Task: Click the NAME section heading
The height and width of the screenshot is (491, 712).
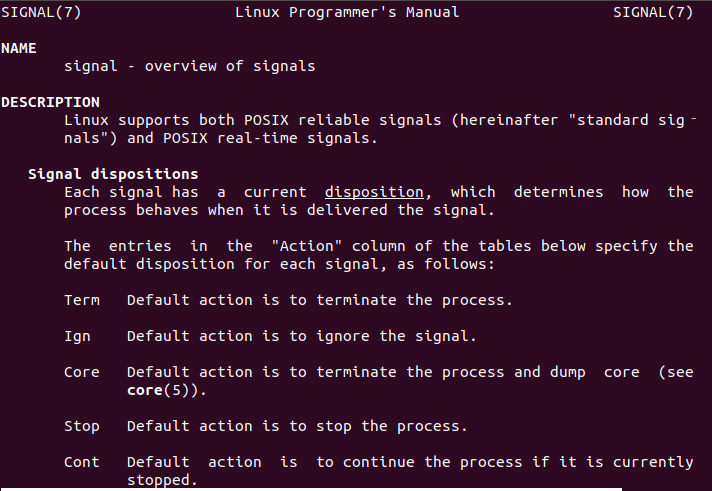Action: [18, 48]
